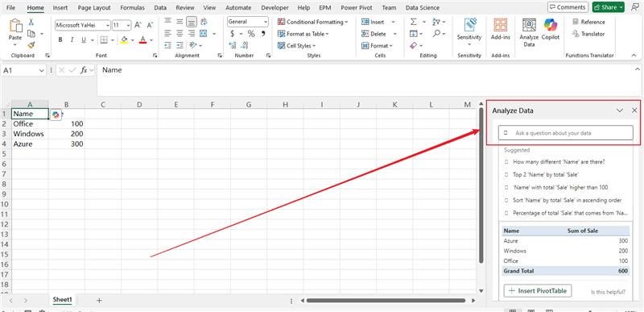This screenshot has width=644, height=312.
Task: Open text Orientation options
Action: click(x=193, y=45)
